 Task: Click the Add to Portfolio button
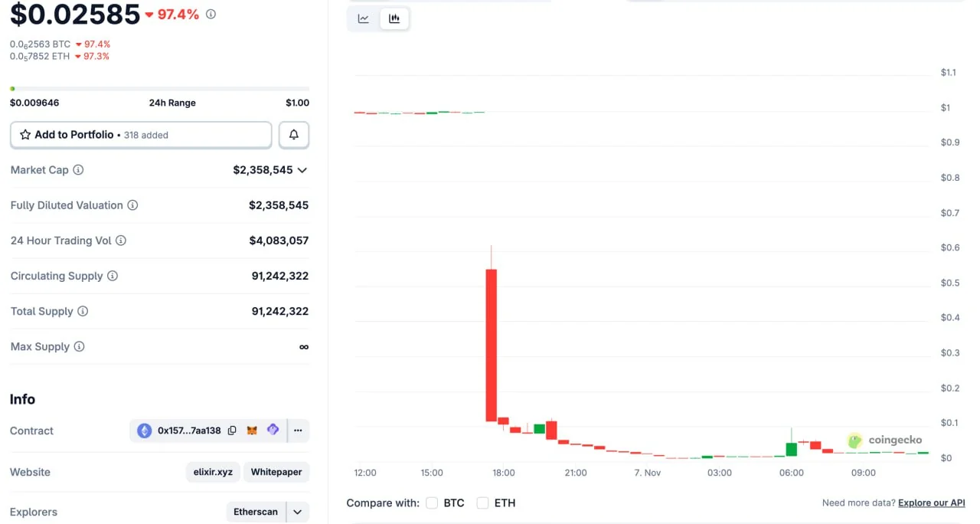coord(141,135)
